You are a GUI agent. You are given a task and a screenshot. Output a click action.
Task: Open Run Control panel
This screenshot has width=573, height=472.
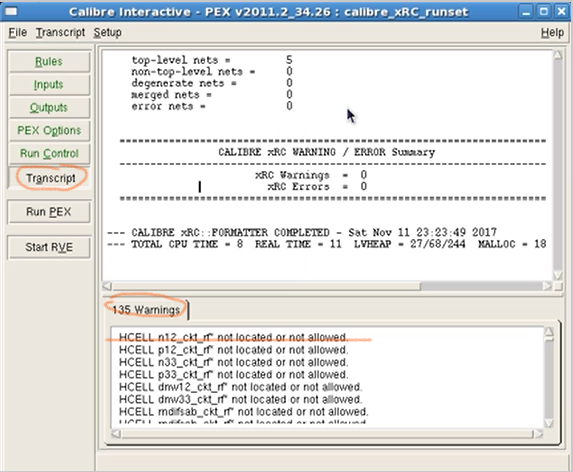pos(49,153)
